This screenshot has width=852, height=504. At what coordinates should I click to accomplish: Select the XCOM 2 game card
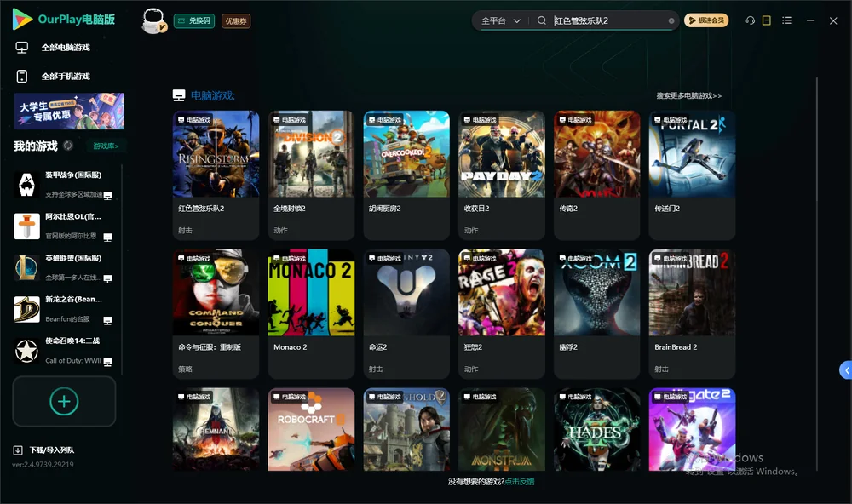596,314
